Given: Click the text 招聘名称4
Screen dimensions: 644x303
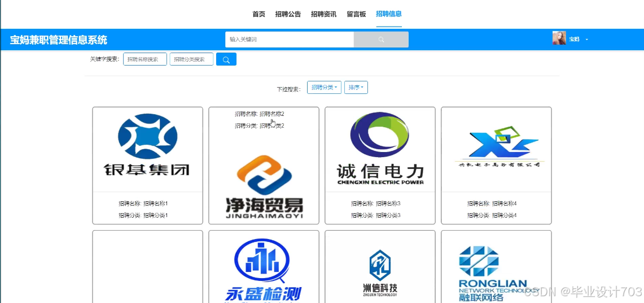Looking at the screenshot, I should [x=505, y=204].
